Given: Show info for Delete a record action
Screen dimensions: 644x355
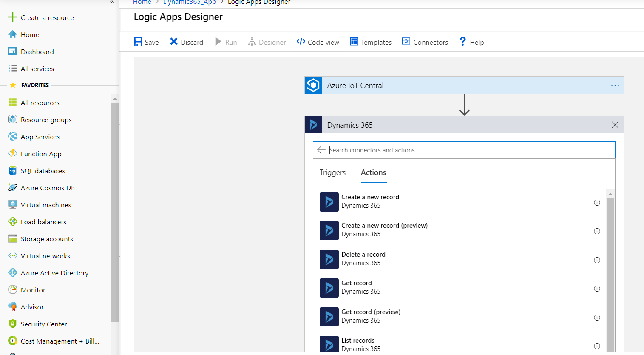Looking at the screenshot, I should [597, 260].
